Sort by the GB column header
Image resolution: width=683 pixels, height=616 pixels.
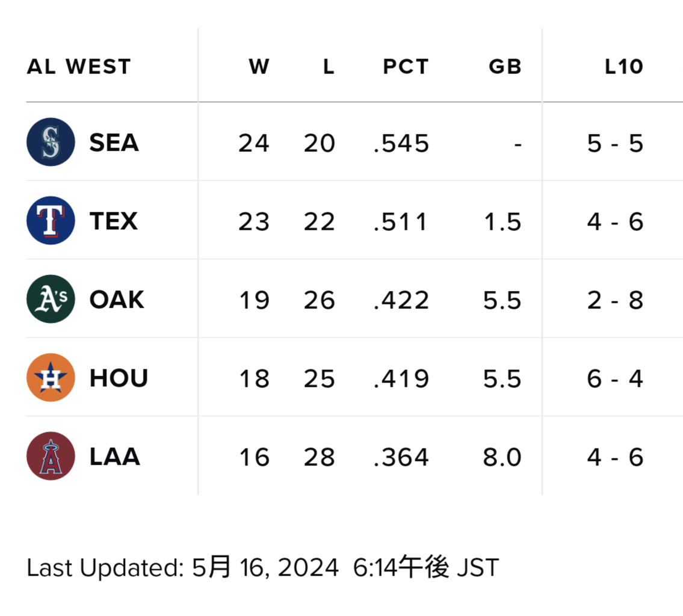click(505, 67)
